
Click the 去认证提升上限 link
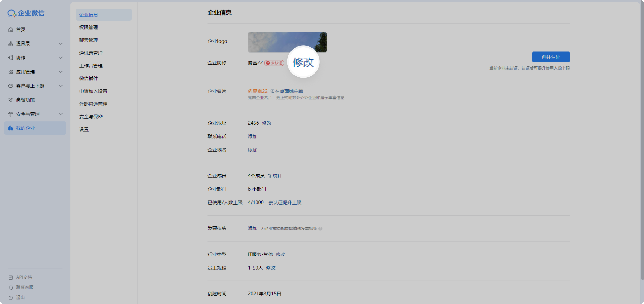click(285, 202)
